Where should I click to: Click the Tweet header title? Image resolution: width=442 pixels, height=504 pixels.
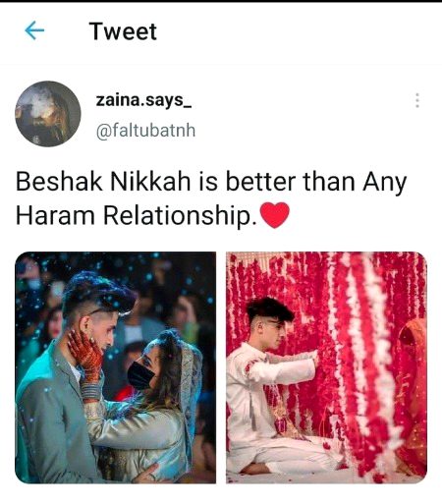tap(123, 31)
